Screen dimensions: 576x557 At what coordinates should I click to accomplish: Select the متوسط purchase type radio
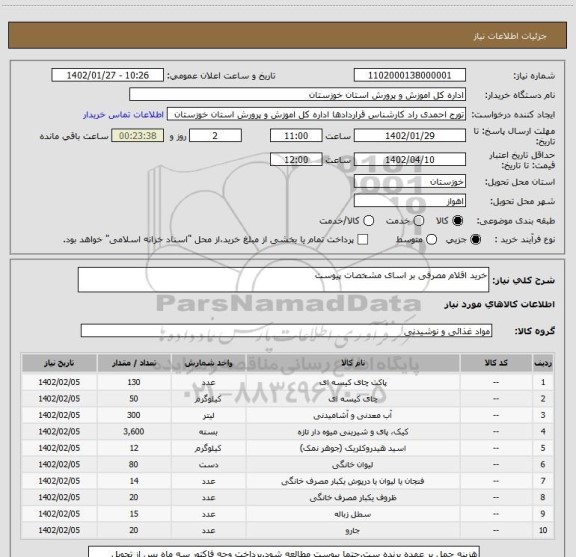click(x=431, y=240)
